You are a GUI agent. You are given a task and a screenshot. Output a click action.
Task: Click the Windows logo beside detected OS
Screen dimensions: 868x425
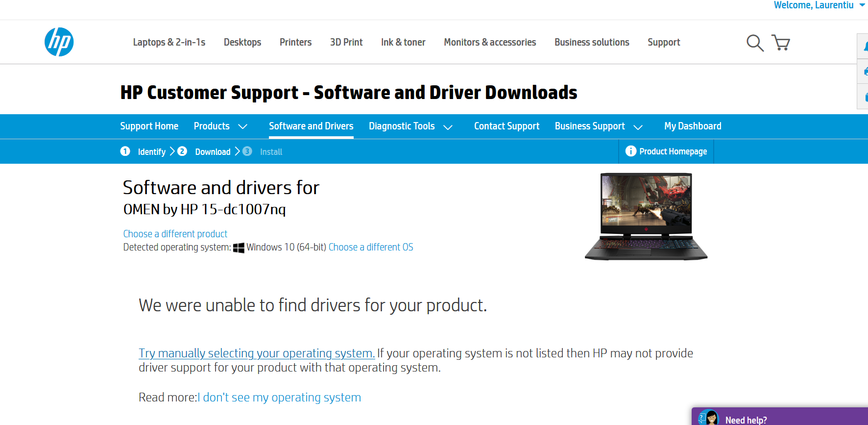click(x=239, y=248)
